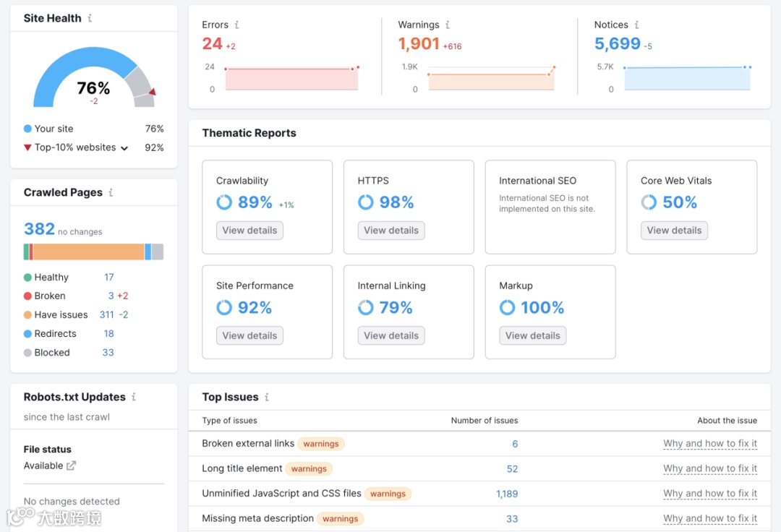Click the warnings tag on Long title element

pyautogui.click(x=309, y=469)
